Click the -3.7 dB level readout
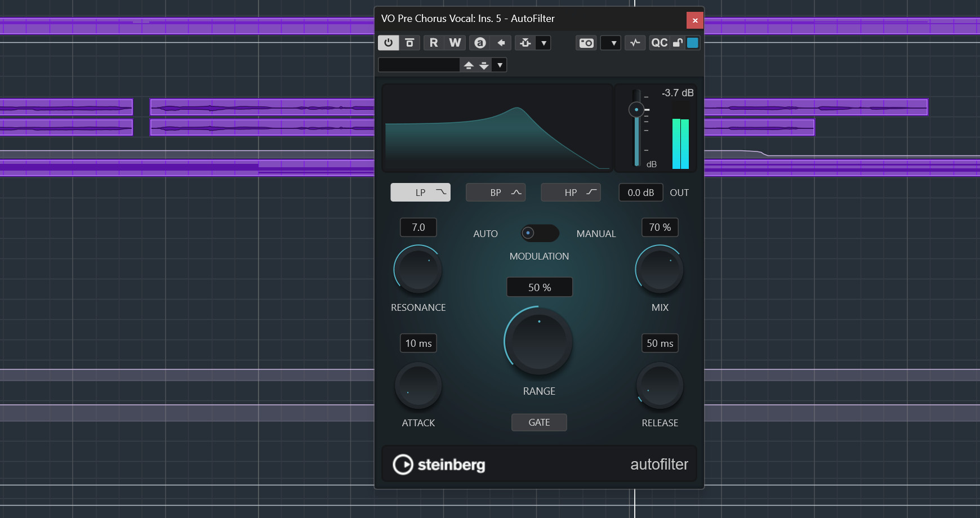The image size is (980, 518). point(678,93)
